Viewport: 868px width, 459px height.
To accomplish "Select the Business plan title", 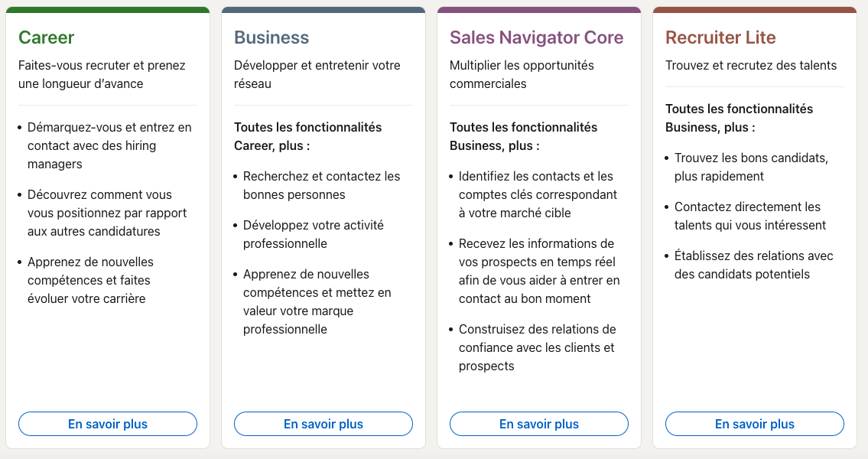I will 271,37.
